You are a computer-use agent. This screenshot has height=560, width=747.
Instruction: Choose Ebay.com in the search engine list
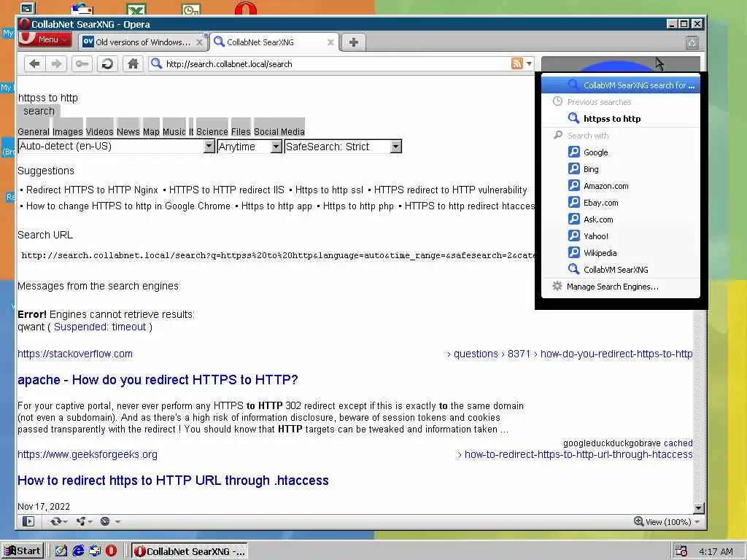(621, 203)
